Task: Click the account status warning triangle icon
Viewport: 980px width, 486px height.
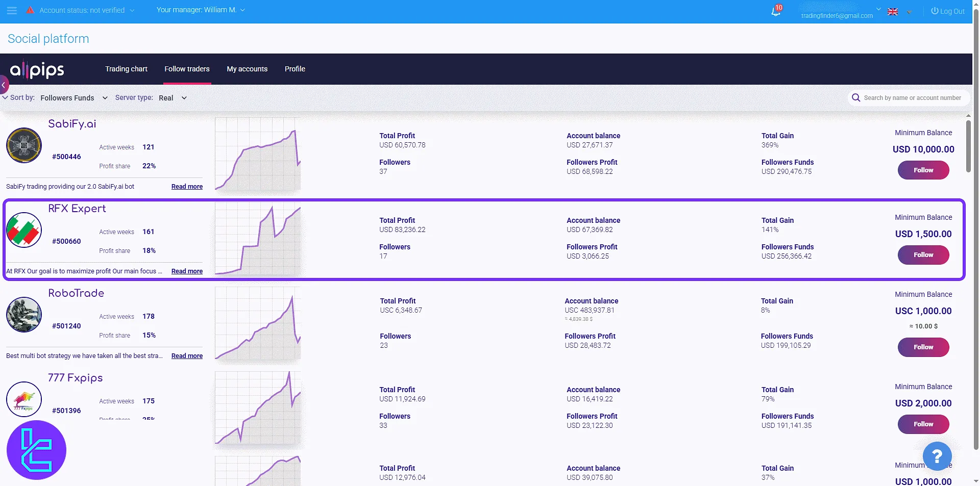Action: pos(30,10)
